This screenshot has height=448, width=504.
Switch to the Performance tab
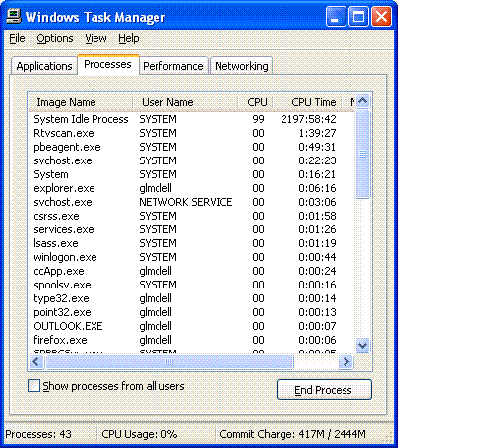point(173,66)
